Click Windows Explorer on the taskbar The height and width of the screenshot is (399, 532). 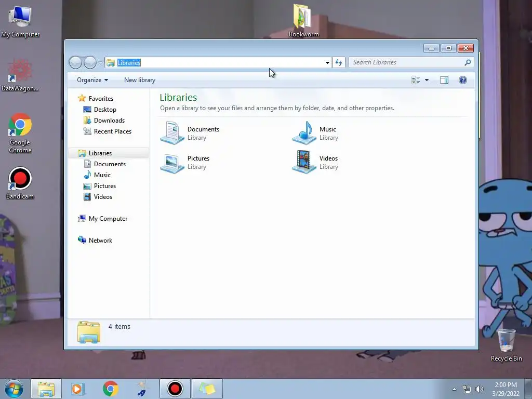(x=46, y=389)
